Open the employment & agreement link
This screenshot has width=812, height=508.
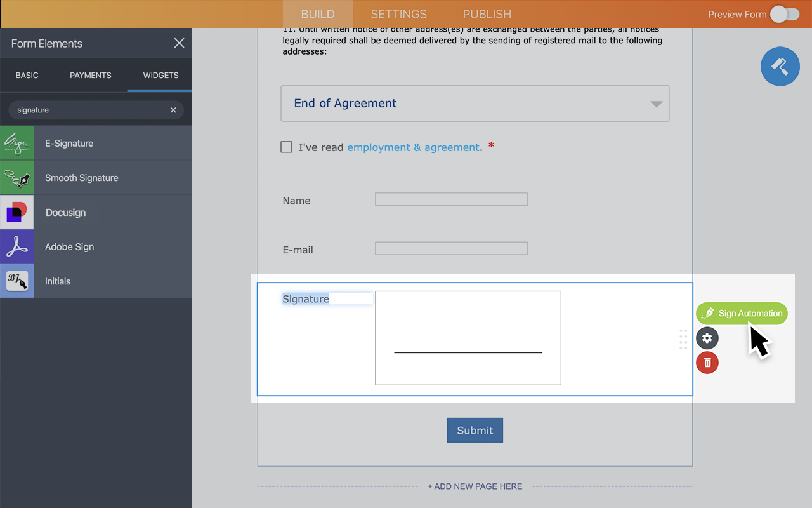point(413,147)
